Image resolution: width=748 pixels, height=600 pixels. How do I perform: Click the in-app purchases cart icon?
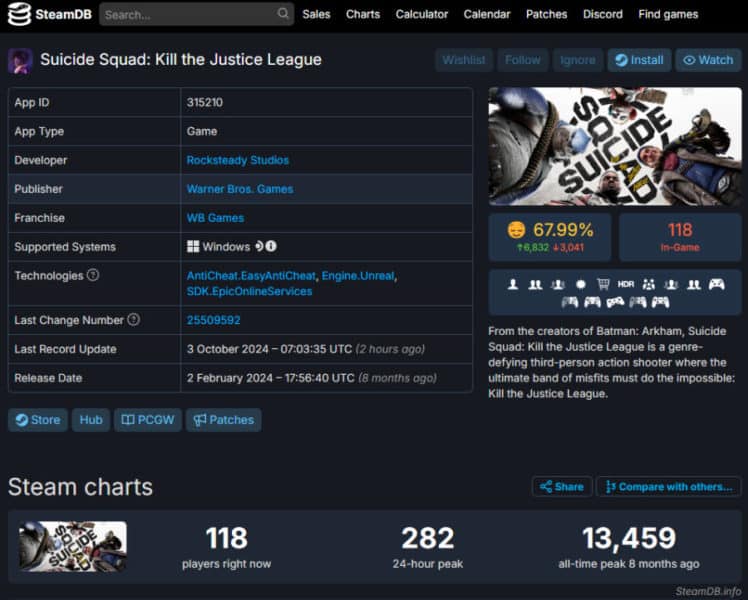tap(603, 285)
